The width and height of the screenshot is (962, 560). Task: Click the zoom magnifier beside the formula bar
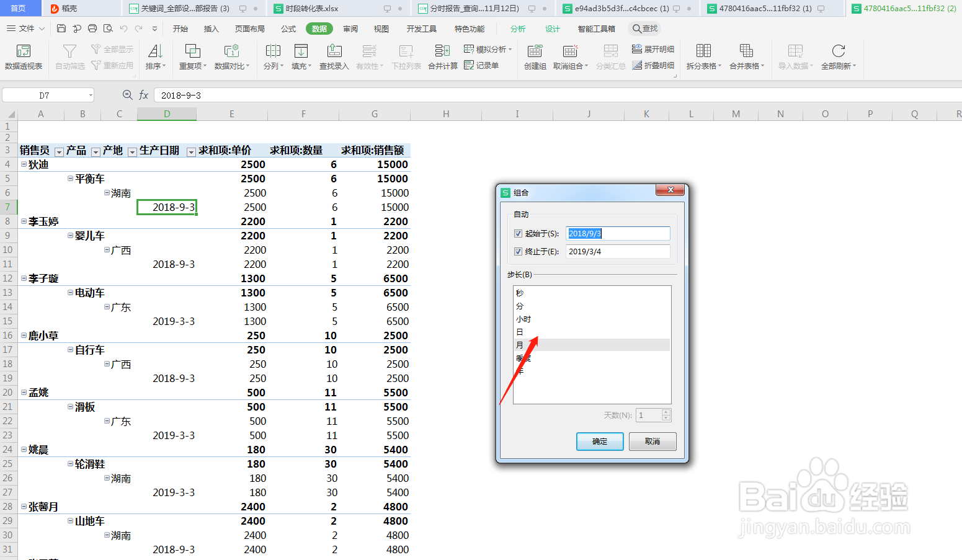[127, 95]
